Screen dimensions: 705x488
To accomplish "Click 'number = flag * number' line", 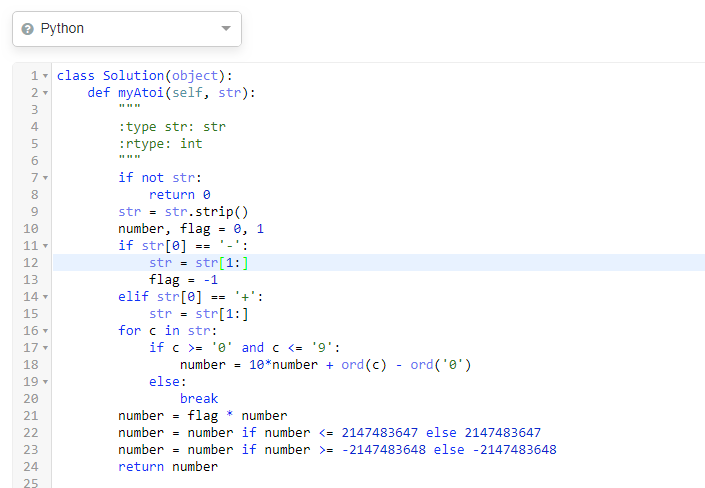I will coord(202,416).
